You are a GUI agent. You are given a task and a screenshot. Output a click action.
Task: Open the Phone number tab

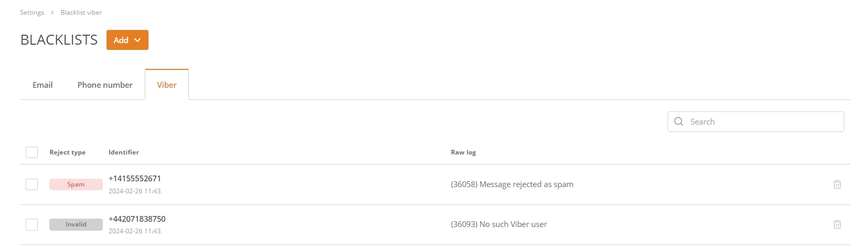[x=105, y=85]
